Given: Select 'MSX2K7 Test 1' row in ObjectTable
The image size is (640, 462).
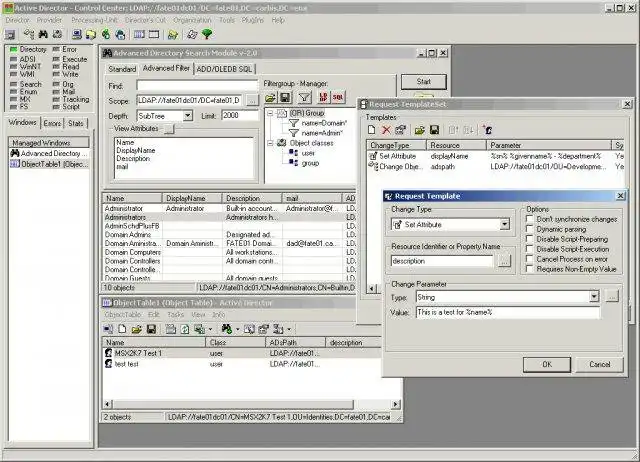Looking at the screenshot, I should point(241,353).
